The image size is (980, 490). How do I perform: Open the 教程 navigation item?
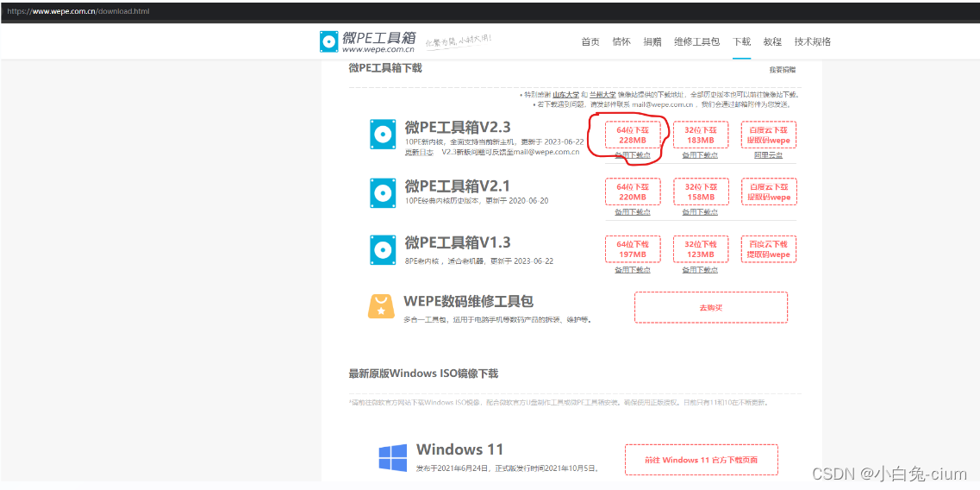point(772,42)
